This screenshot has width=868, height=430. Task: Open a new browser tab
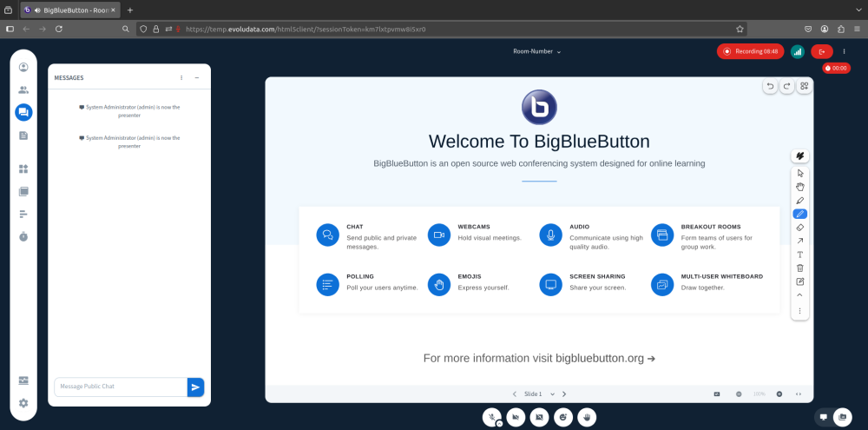pyautogui.click(x=130, y=10)
